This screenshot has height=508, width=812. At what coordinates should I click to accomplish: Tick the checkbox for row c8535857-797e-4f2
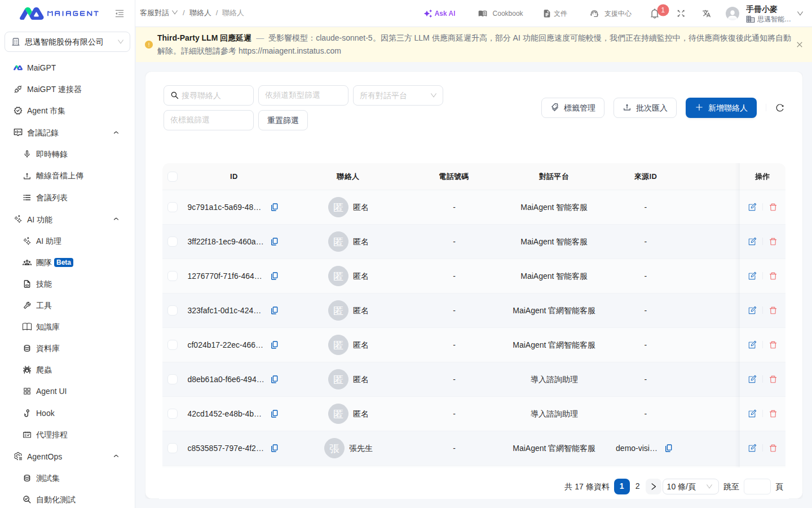pos(173,448)
